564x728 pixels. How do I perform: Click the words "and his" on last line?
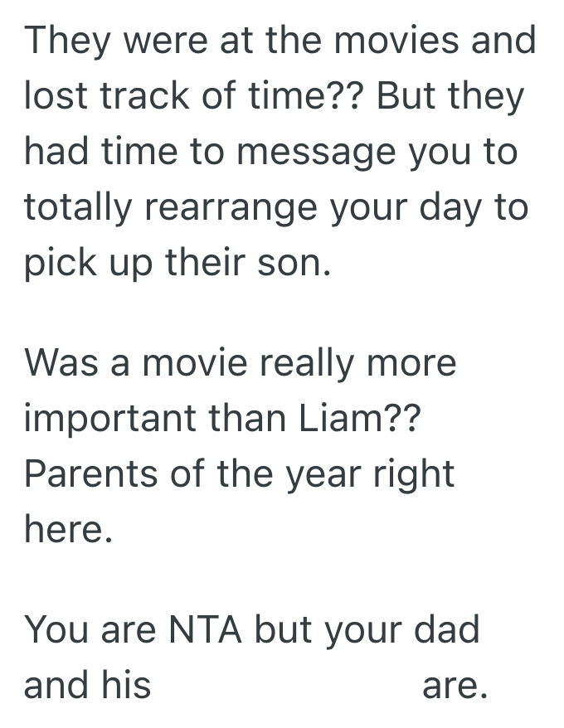88,685
